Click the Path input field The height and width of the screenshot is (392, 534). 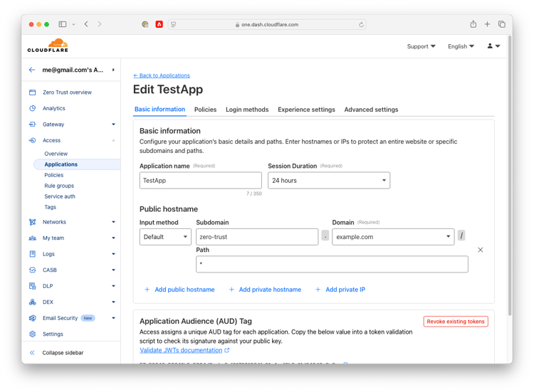[x=332, y=264]
